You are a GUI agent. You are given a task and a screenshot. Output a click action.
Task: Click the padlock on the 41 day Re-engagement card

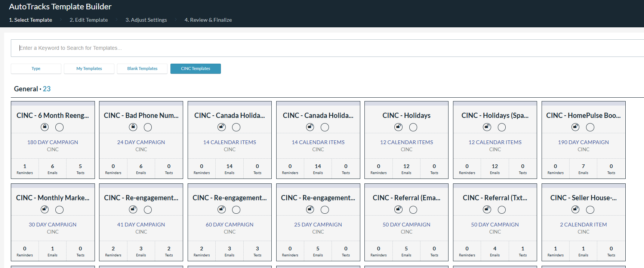coord(133,209)
